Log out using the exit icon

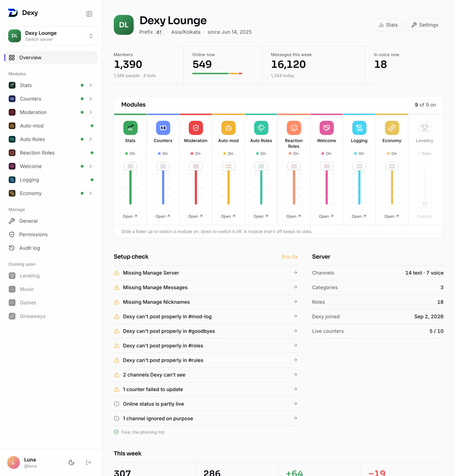click(x=88, y=462)
